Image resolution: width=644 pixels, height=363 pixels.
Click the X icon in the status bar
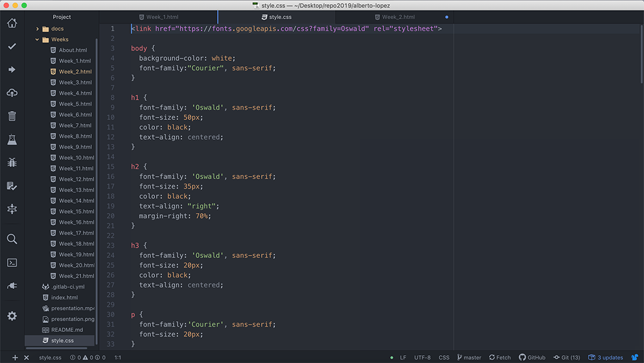[26, 357]
